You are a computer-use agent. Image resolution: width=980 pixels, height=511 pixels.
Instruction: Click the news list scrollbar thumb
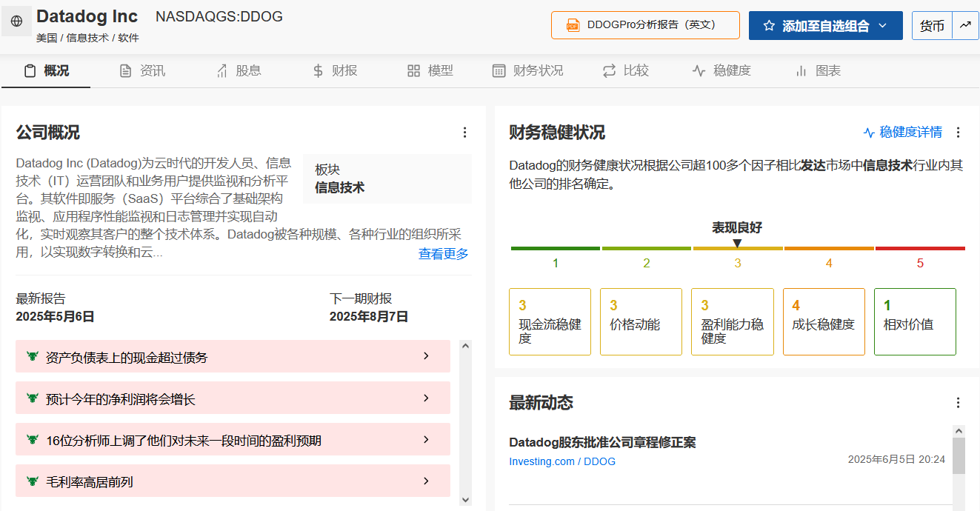coord(959,455)
